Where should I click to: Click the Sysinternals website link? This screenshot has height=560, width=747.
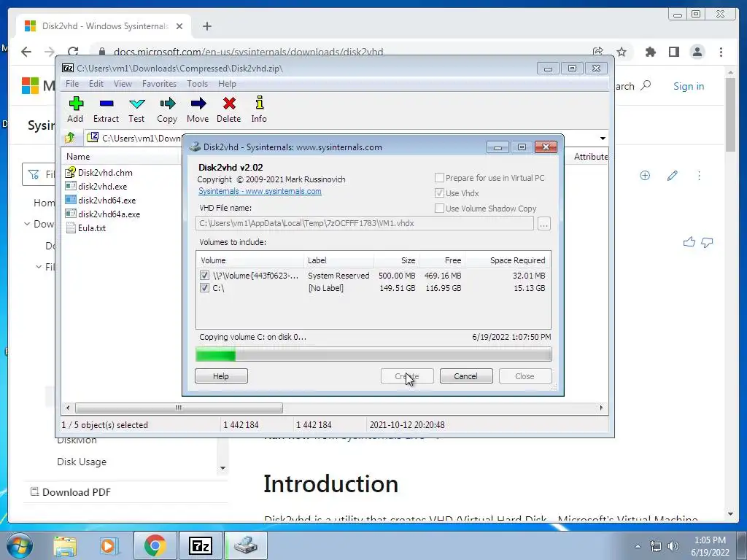pyautogui.click(x=260, y=191)
